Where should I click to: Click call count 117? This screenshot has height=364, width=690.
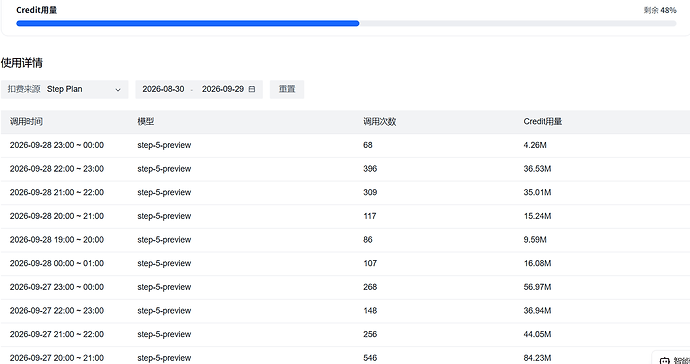370,217
